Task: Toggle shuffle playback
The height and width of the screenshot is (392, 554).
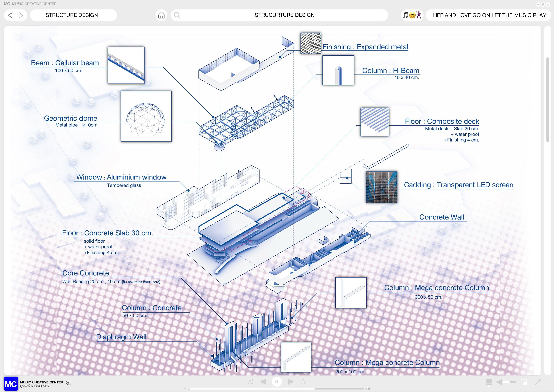Action: (251, 382)
